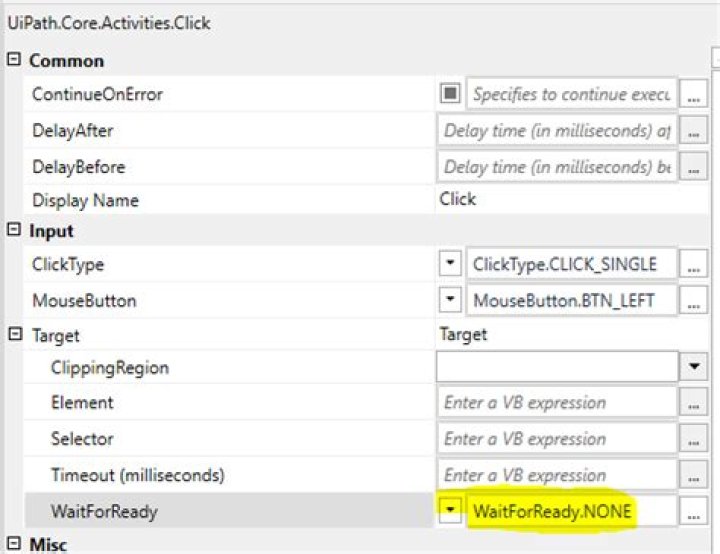Click the WaitForReady.NONE value field
Viewport: 720px width, 554px height.
tap(571, 511)
